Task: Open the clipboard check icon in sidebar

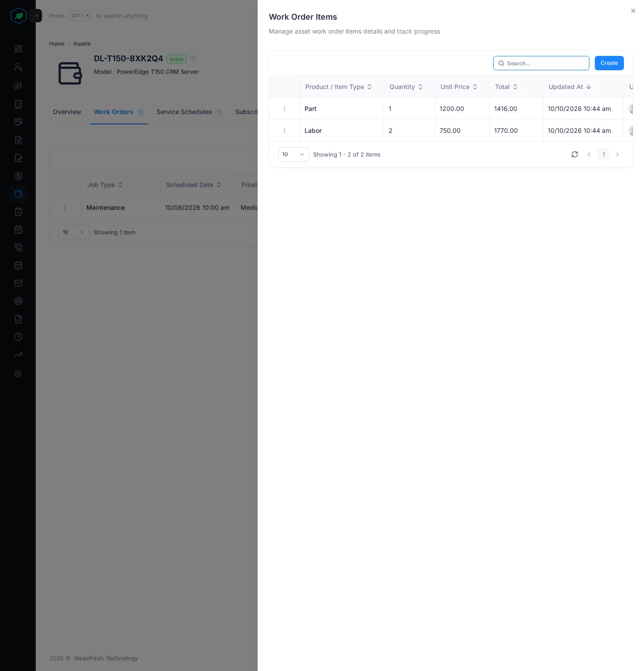Action: click(18, 212)
